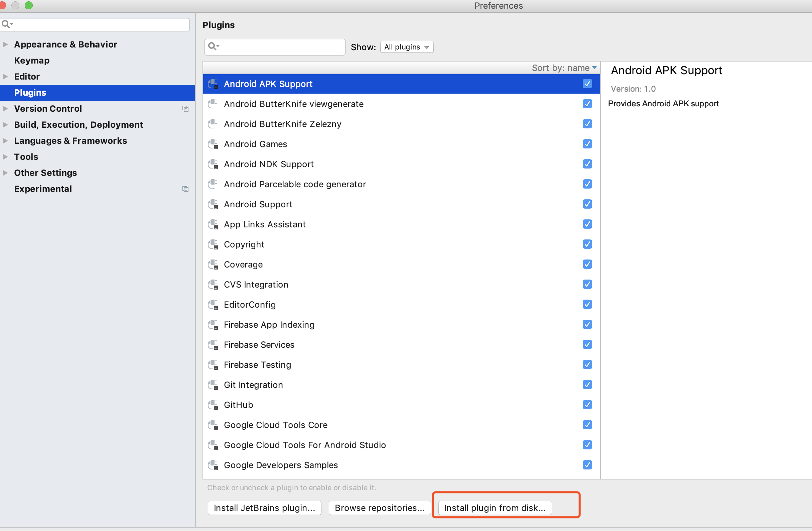Viewport: 812px width, 531px height.
Task: Toggle the Android NDK Support checkbox
Action: tap(587, 164)
